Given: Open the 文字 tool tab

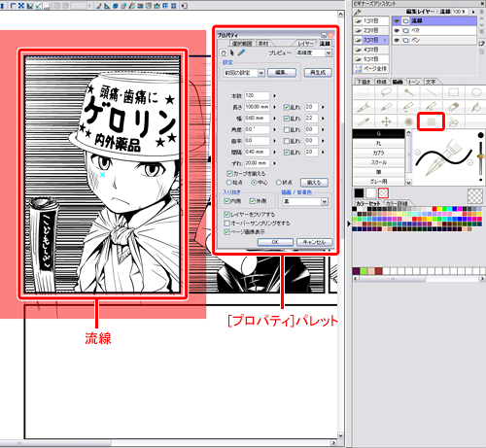Looking at the screenshot, I should point(431,82).
